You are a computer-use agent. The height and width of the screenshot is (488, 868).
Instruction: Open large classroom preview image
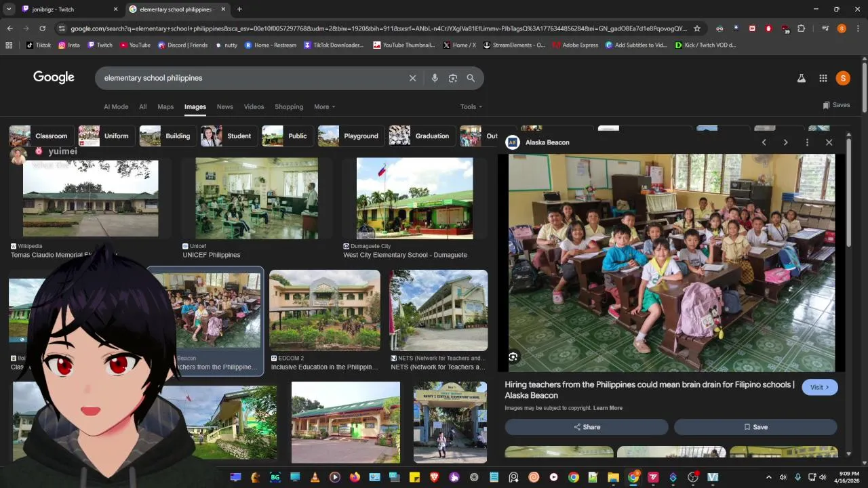click(672, 263)
